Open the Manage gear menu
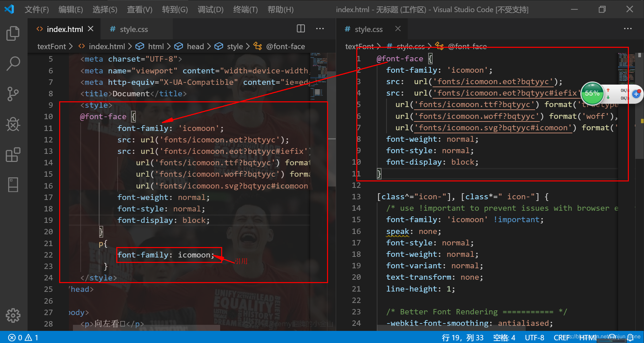This screenshot has height=343, width=644. (x=13, y=315)
